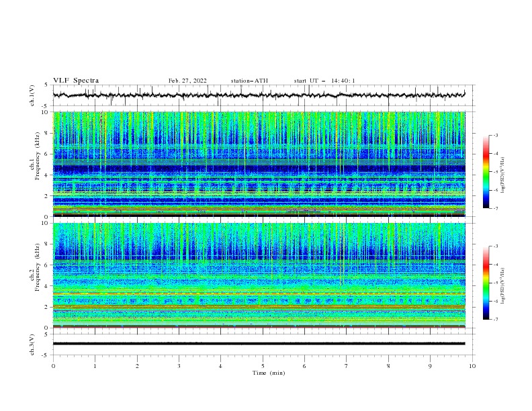
Task: Click the ch.1 color bar "log(PSD)(V²/Hz)" label
Action: click(503, 175)
